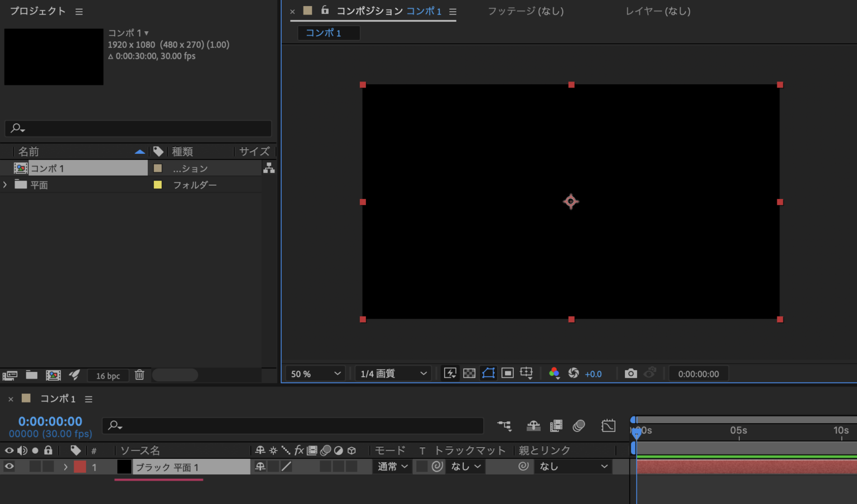Screen dimensions: 857x504
Task: Toggle transparency grid in composition viewer
Action: [x=469, y=373]
